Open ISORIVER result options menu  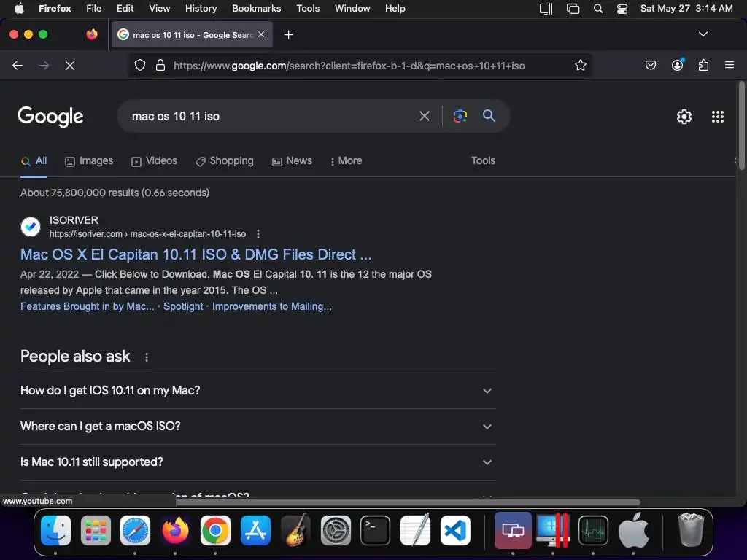click(x=258, y=234)
